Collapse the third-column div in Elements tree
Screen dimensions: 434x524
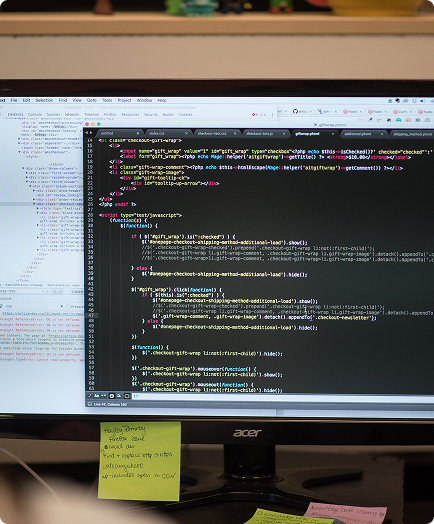(27, 181)
